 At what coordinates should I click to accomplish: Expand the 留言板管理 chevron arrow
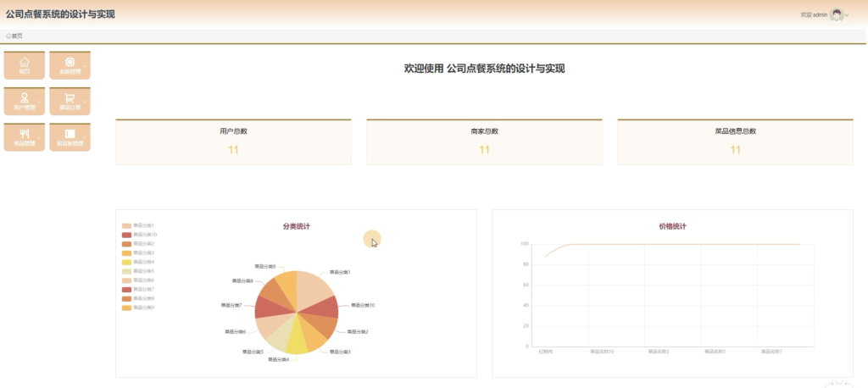point(85,137)
